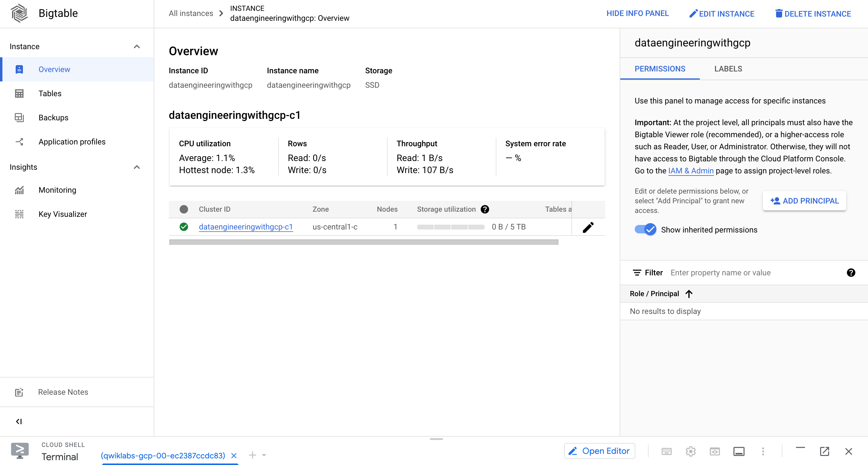Click ADD PRINCIPAL button
The height and width of the screenshot is (465, 868).
(x=804, y=201)
